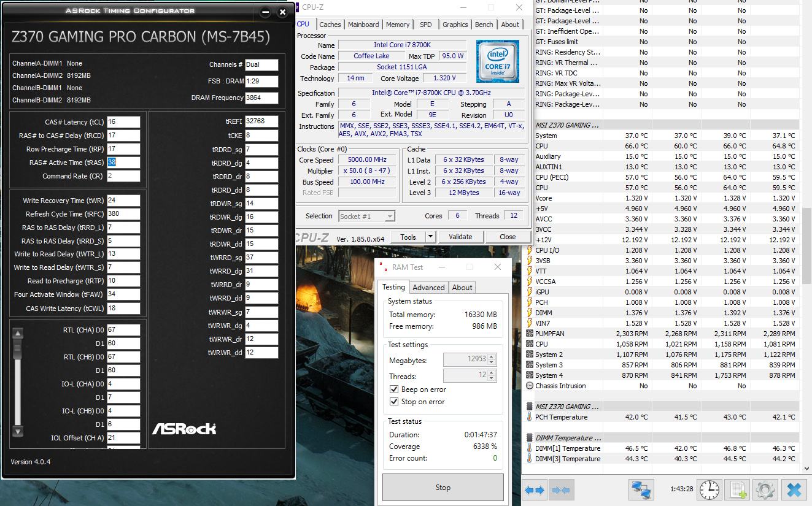This screenshot has width=812, height=506.
Task: Click the Validate button in CPU-Z
Action: coord(460,237)
